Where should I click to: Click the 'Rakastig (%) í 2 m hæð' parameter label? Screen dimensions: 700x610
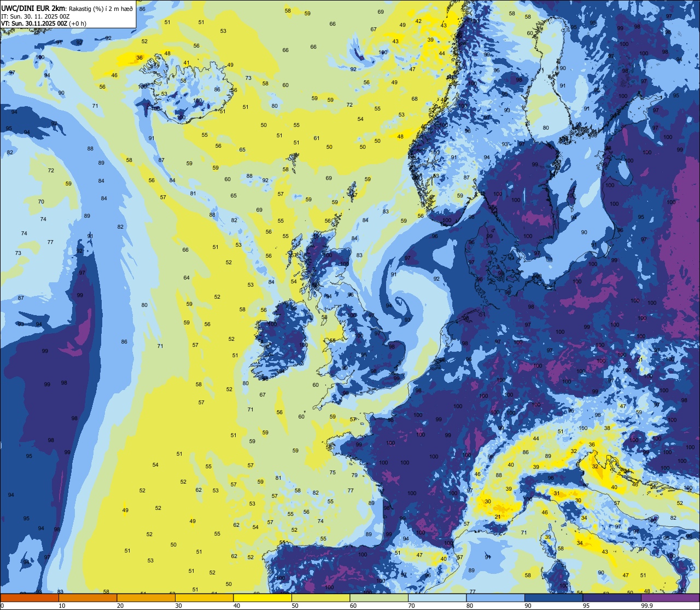(101, 8)
